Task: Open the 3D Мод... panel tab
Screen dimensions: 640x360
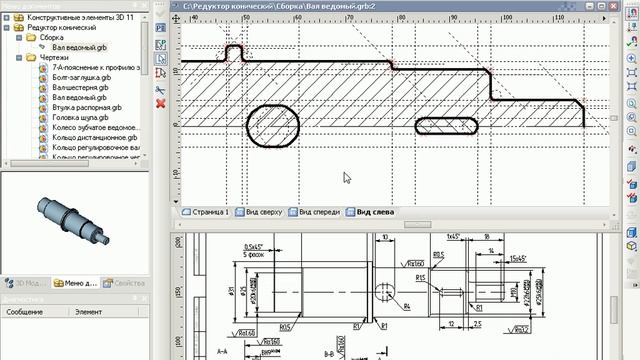Action: (x=26, y=283)
